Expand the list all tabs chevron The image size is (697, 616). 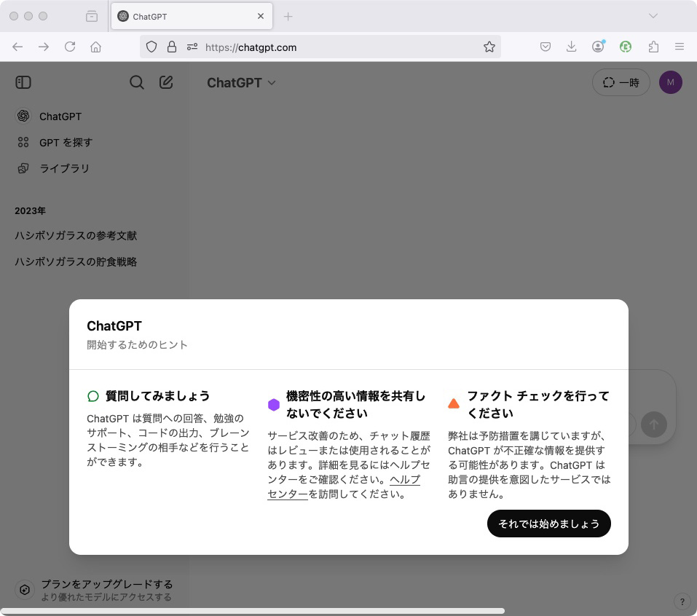click(x=653, y=16)
